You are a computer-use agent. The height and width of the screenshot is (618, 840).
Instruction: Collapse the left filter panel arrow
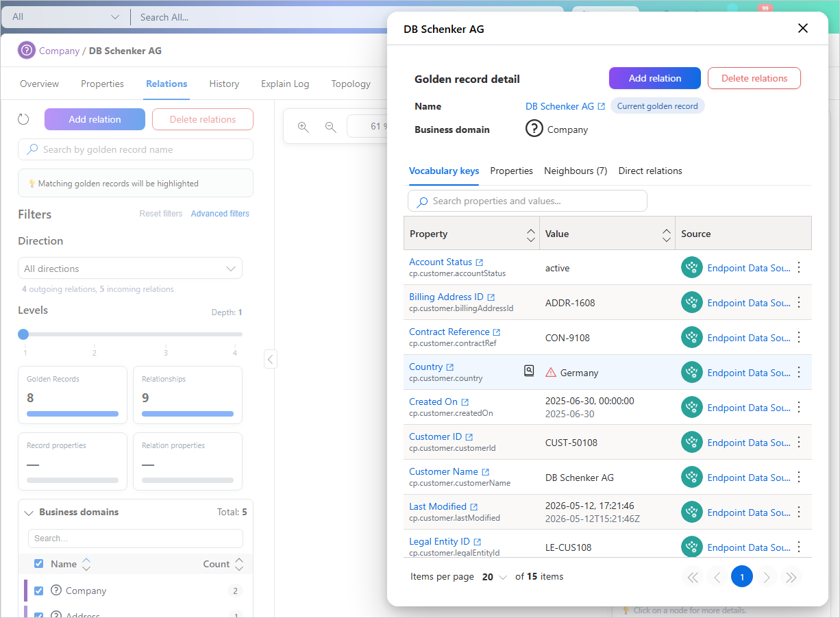click(x=271, y=358)
